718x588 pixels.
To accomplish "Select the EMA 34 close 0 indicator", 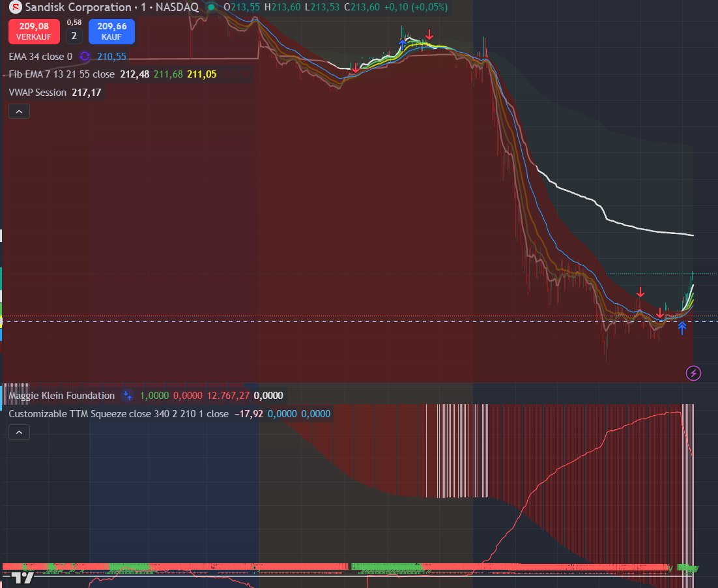I will click(x=40, y=56).
